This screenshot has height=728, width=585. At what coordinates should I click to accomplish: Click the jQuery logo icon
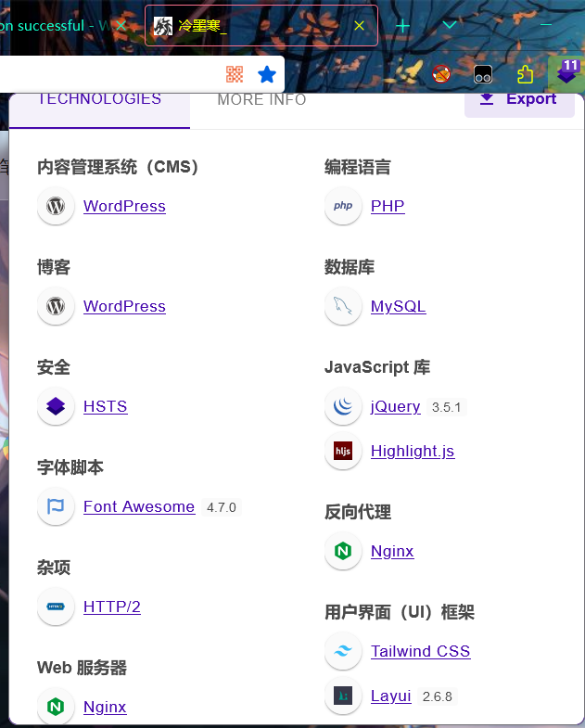pos(343,407)
